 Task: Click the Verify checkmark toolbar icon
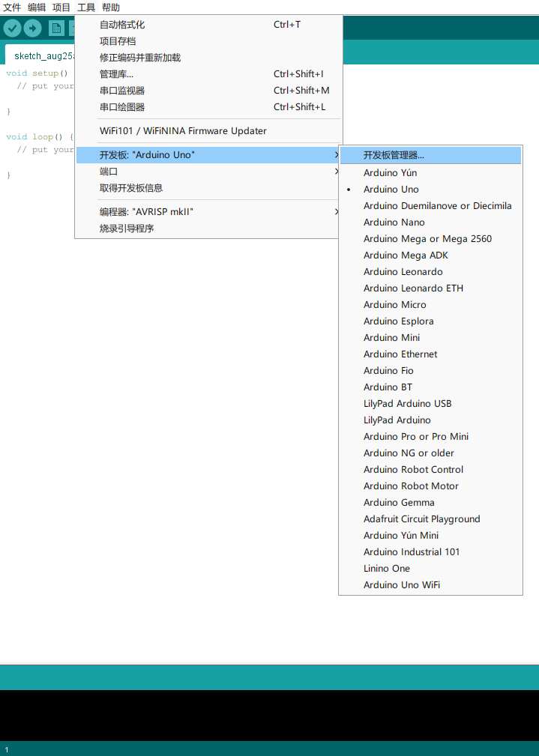pyautogui.click(x=12, y=28)
